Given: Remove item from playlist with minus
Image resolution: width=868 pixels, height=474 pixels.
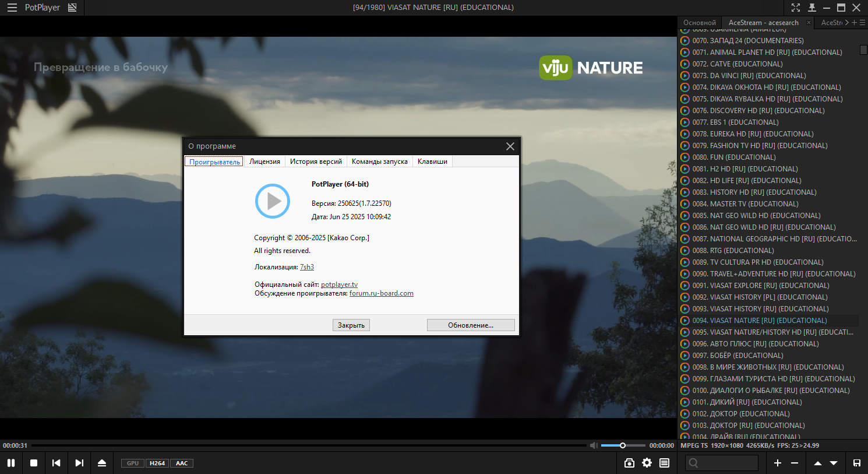Looking at the screenshot, I should [795, 463].
